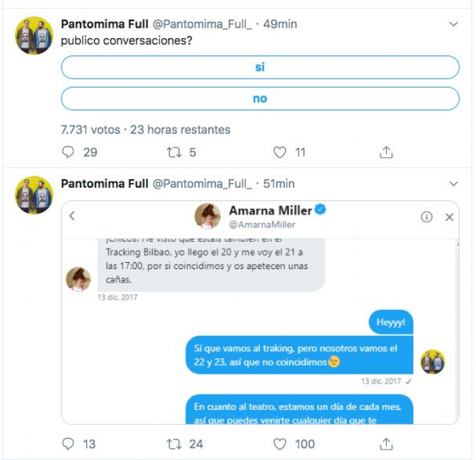Open the conversation info icon
Screen dimensions: 476x460
[426, 216]
